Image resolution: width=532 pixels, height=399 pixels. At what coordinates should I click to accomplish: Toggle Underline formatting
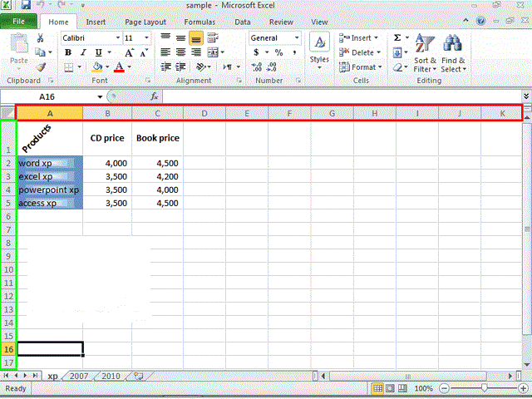coord(98,52)
